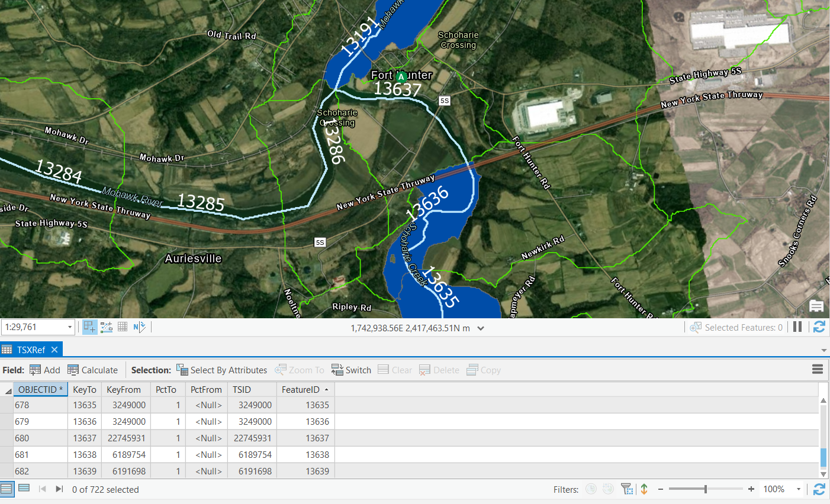Go to last table record
The width and height of the screenshot is (830, 504).
tap(59, 489)
